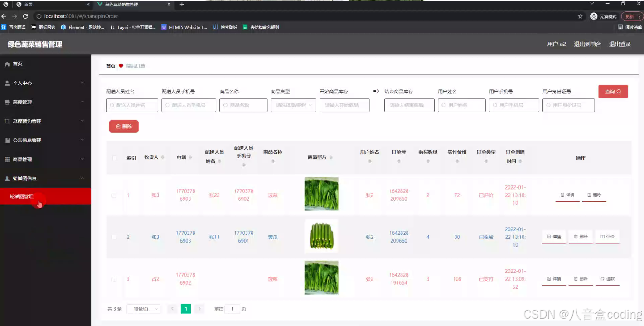Bookmark page with the star icon
The width and height of the screenshot is (644, 326).
(x=580, y=16)
